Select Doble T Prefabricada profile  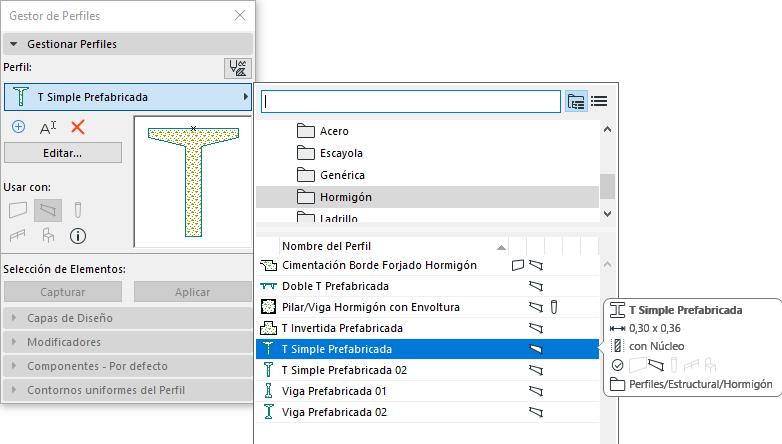(427, 286)
